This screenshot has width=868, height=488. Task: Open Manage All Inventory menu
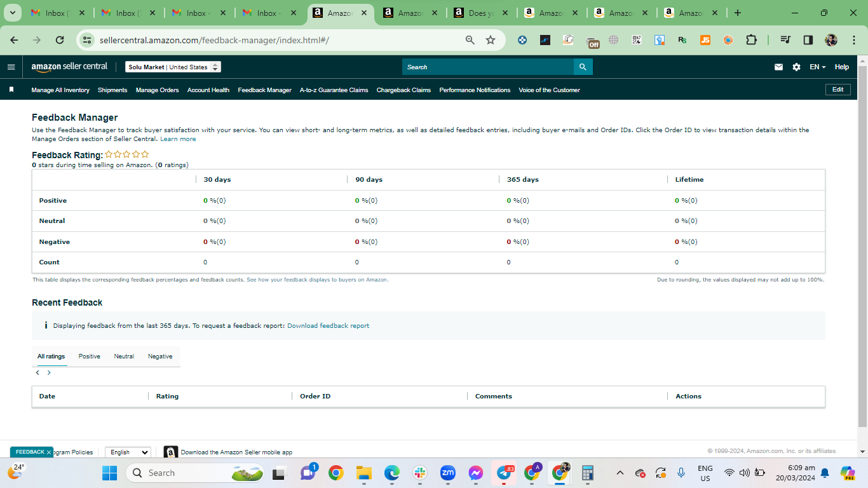60,90
